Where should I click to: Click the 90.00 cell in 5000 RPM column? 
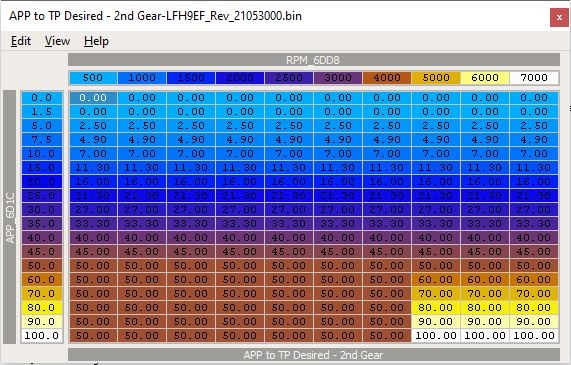pos(436,321)
